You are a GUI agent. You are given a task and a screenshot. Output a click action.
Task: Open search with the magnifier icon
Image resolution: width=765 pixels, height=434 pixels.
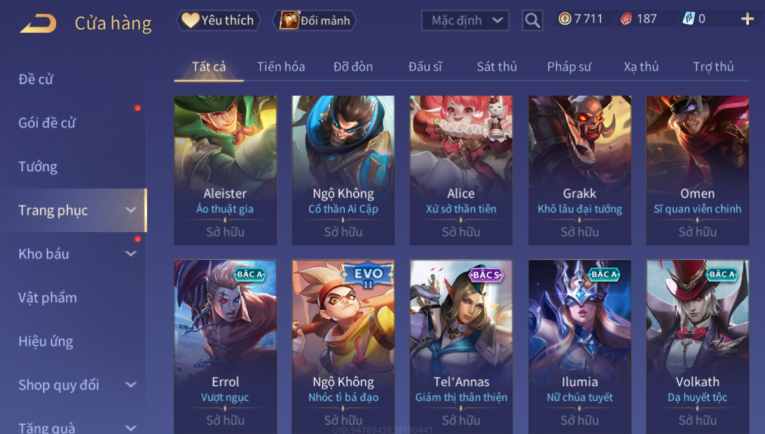tap(532, 20)
